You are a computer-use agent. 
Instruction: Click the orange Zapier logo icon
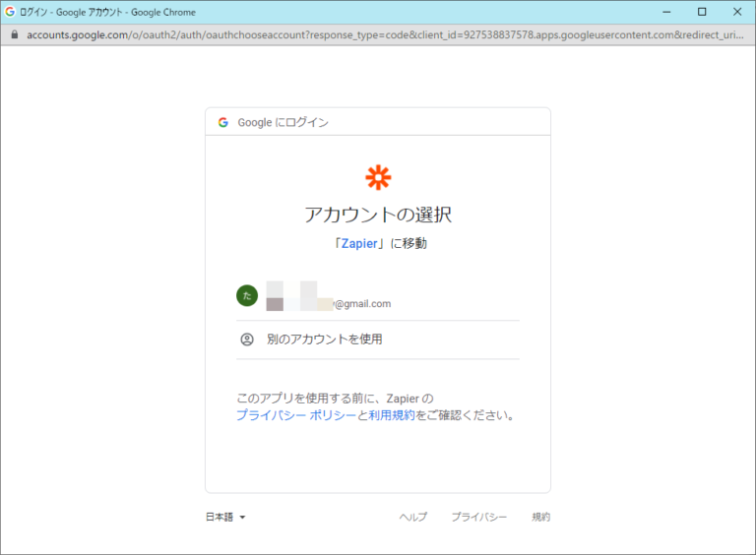click(378, 178)
